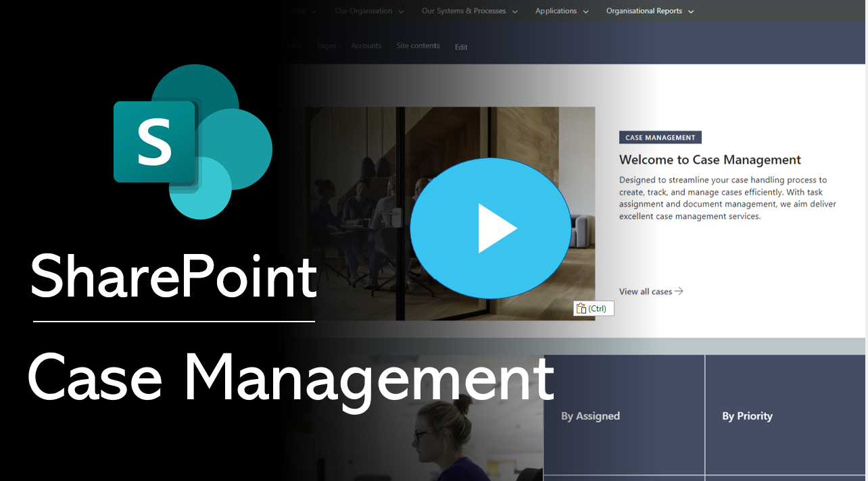Viewport: 868px width, 481px height.
Task: Select the CASE MANAGEMENT label badge
Action: point(660,137)
